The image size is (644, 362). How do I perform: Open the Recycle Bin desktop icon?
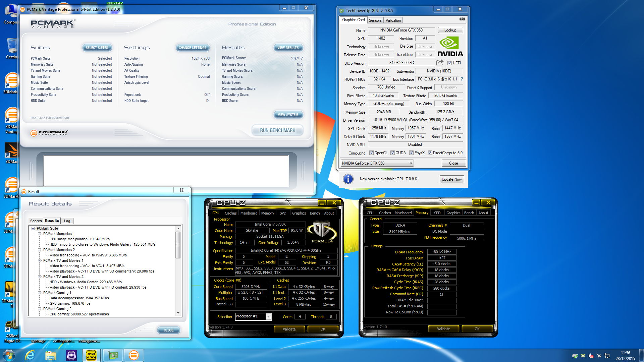(11, 48)
